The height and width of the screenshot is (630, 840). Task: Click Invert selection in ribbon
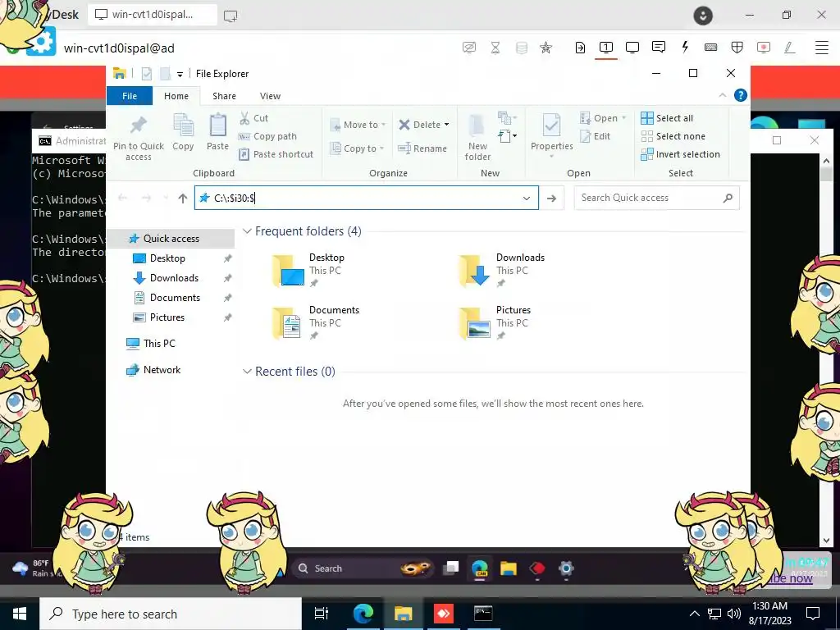[680, 154]
